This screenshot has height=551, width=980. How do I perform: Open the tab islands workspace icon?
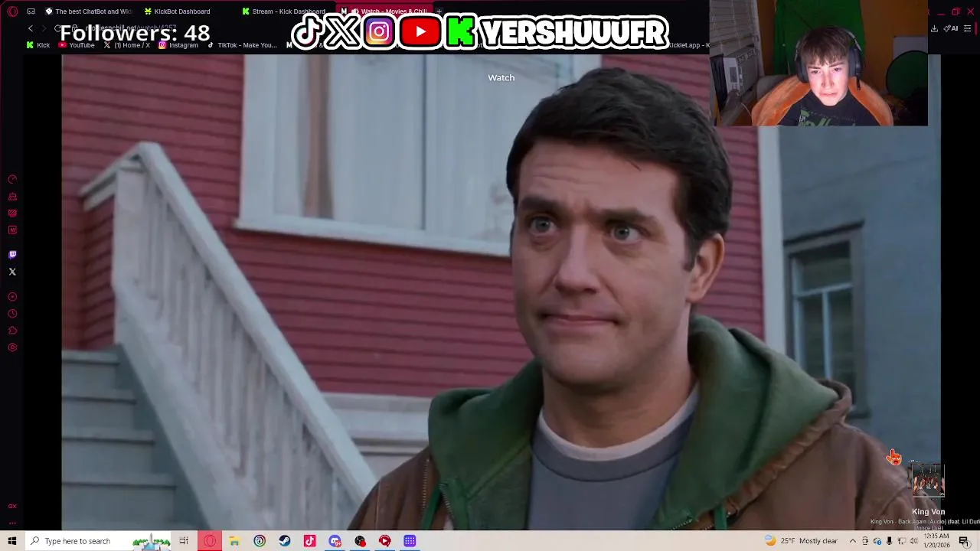(x=31, y=11)
